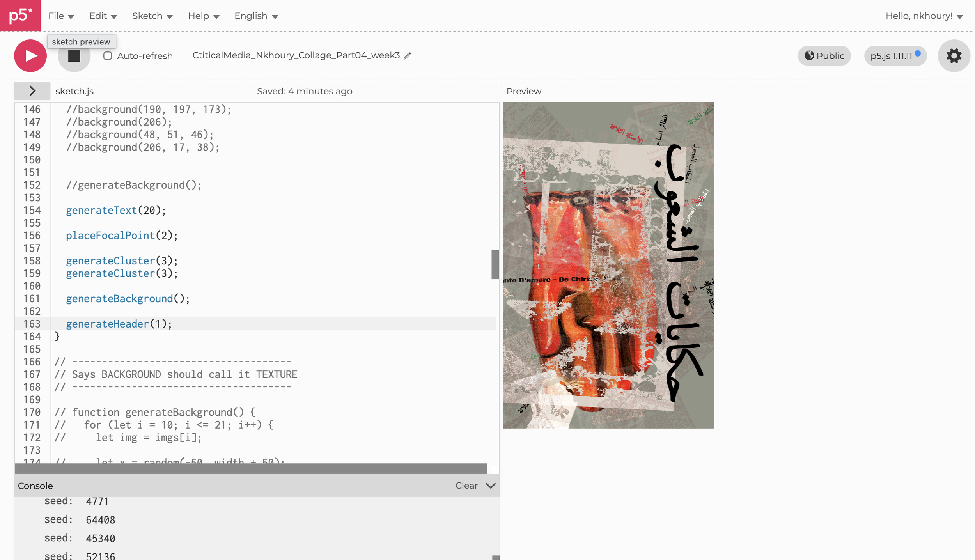Click the globe icon in Public button
Screen dimensions: 975x560
coord(809,55)
